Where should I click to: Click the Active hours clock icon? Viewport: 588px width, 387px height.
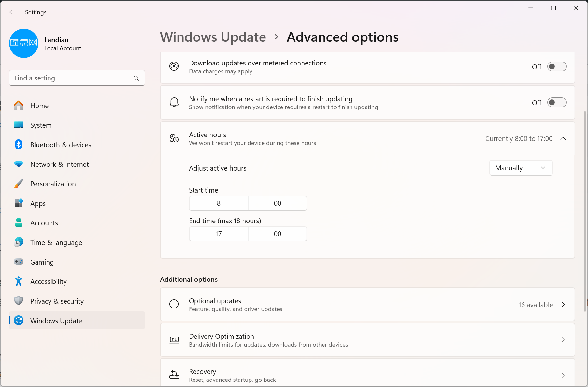coord(174,138)
